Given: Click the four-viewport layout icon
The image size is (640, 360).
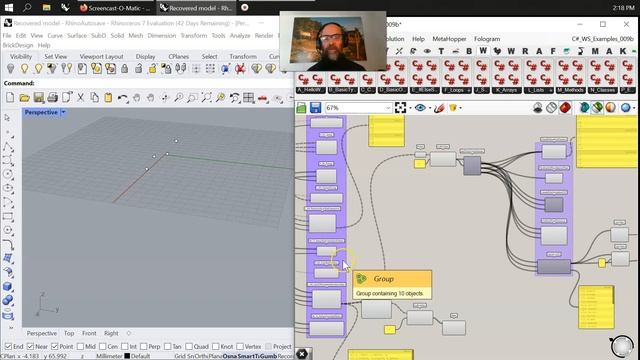Looking at the screenshot, I should (x=248, y=98).
